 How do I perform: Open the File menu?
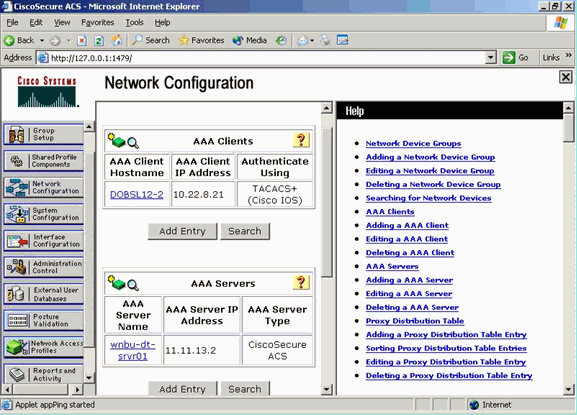(12, 22)
